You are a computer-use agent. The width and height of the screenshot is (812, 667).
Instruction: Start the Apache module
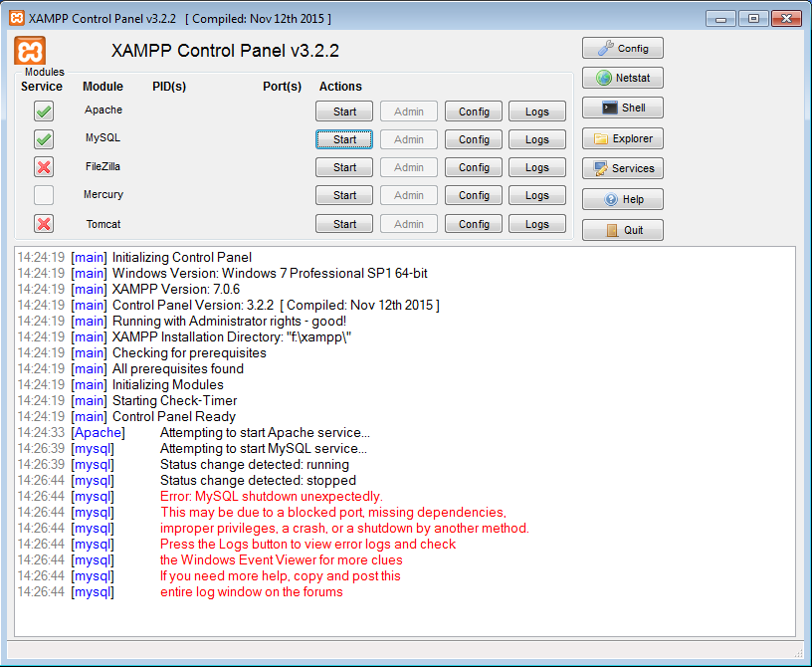click(344, 111)
